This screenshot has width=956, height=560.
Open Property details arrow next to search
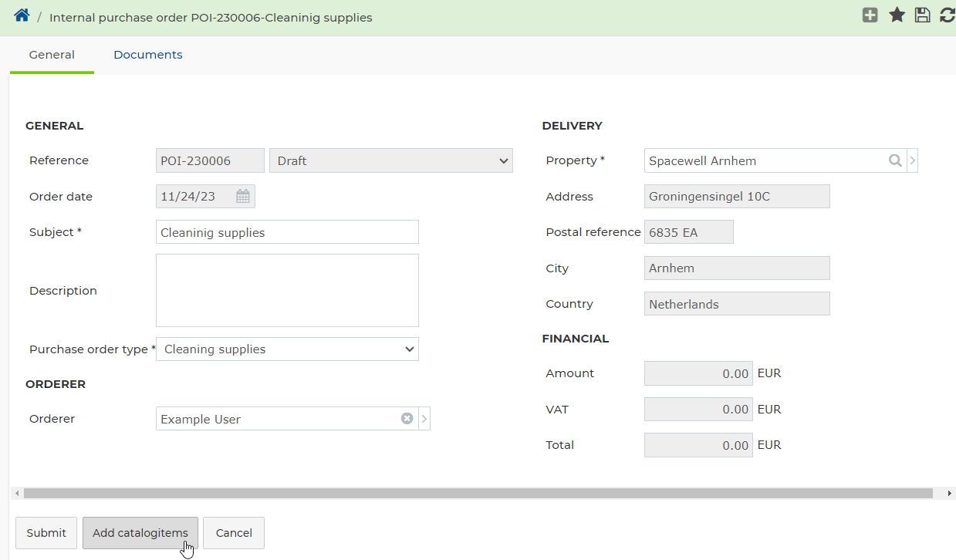coord(913,160)
